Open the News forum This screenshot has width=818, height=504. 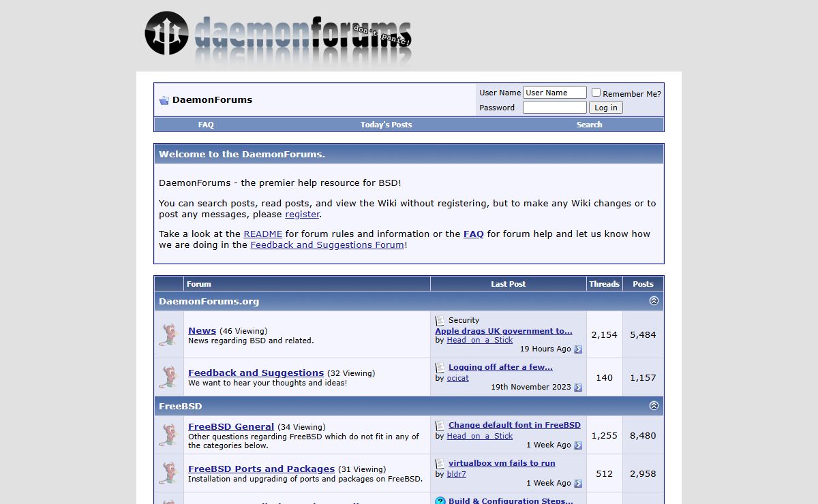tap(202, 330)
